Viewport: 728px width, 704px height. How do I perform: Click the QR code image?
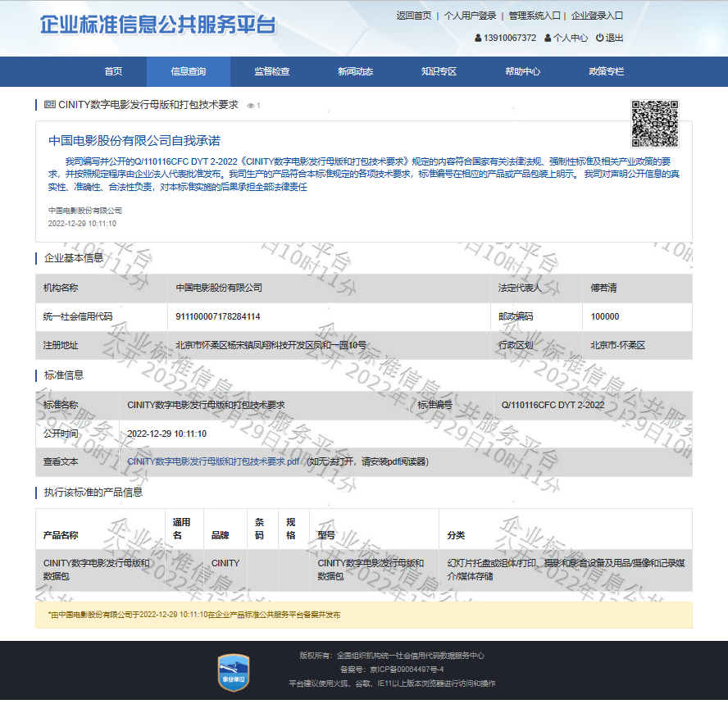click(x=655, y=124)
